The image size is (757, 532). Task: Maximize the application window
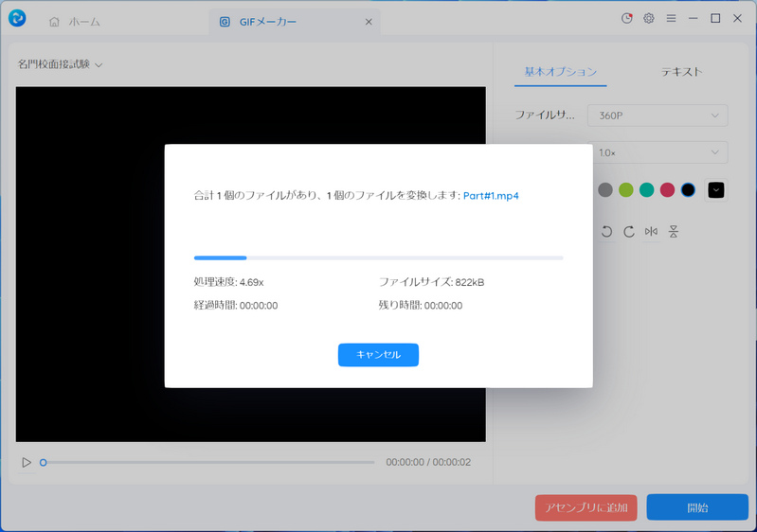click(715, 18)
